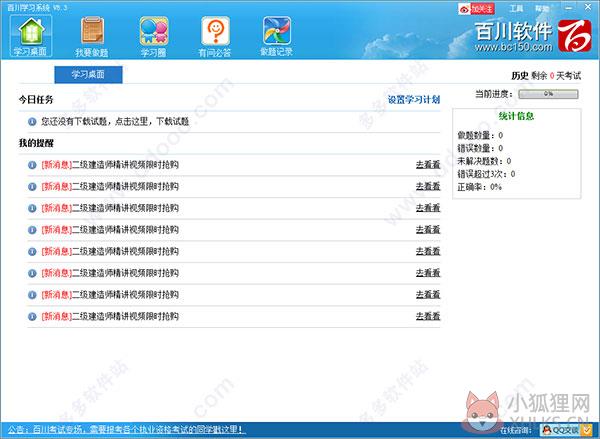Open the 学习桌面 home icon

pyautogui.click(x=31, y=36)
